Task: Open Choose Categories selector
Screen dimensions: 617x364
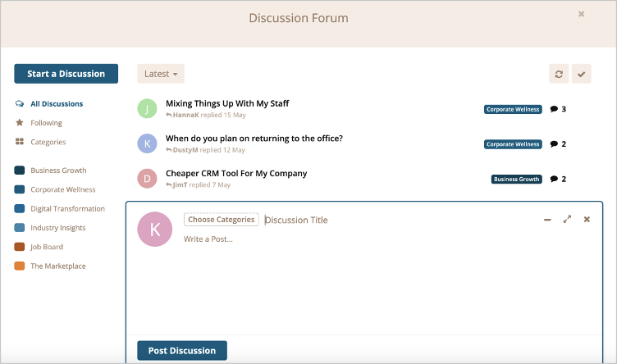Action: tap(222, 220)
